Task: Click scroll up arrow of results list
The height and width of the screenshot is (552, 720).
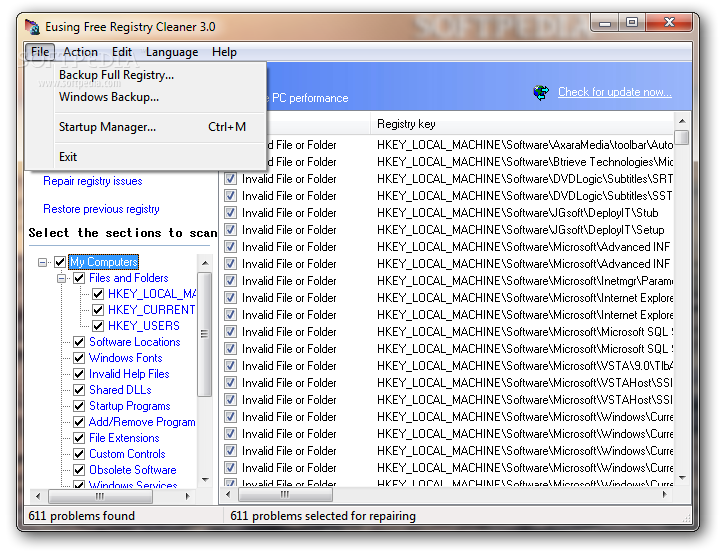Action: (x=682, y=121)
